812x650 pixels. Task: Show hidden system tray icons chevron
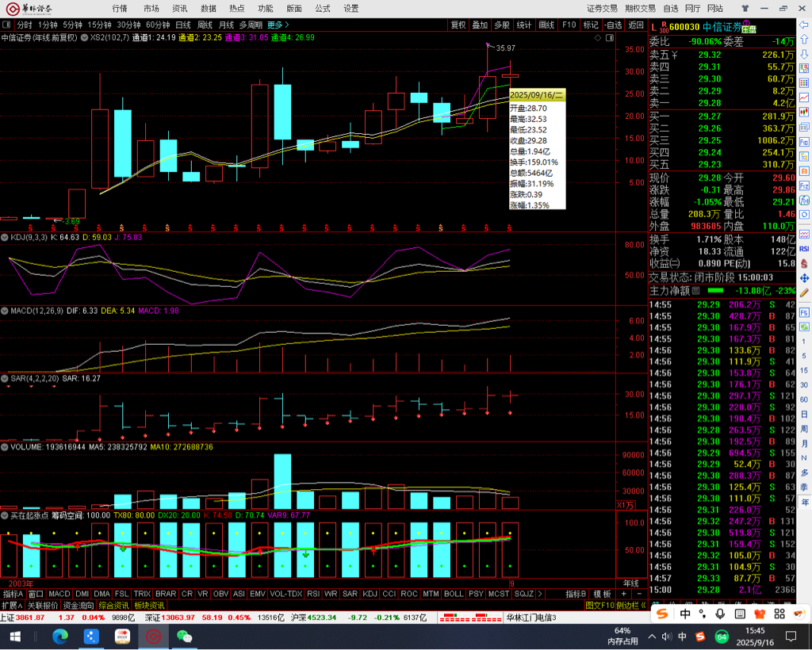pos(652,637)
